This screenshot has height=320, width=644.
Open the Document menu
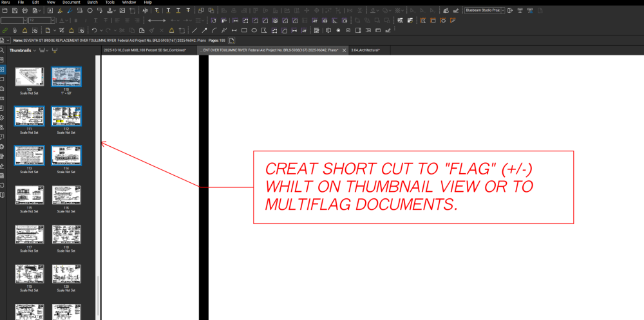pyautogui.click(x=71, y=2)
